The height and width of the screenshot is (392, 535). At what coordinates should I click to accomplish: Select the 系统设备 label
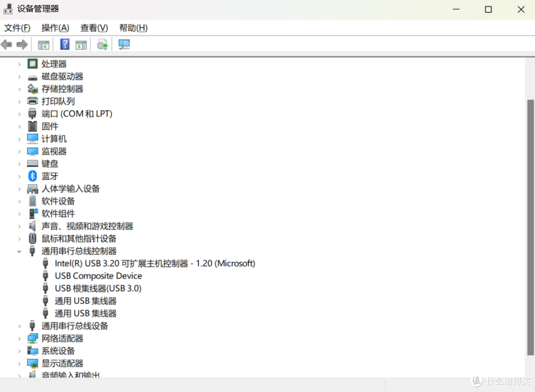(58, 351)
